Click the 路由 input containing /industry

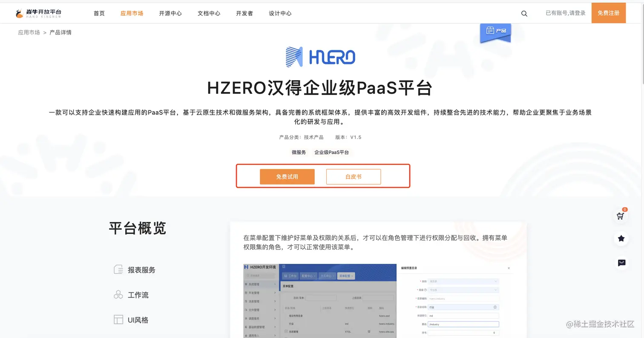(463, 324)
